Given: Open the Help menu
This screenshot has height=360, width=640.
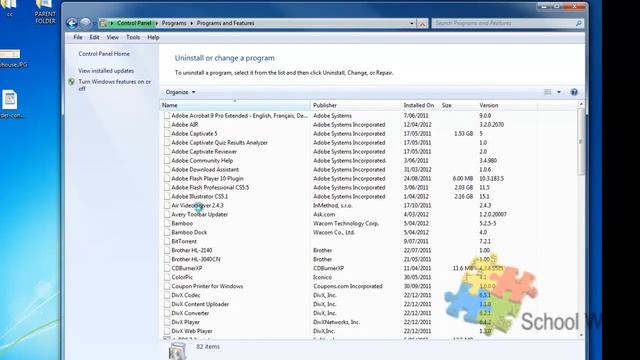Looking at the screenshot, I should [153, 37].
